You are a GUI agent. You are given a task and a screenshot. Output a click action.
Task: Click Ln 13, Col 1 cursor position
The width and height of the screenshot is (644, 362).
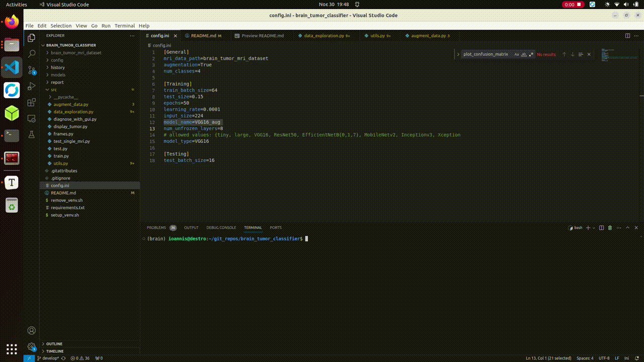548,358
